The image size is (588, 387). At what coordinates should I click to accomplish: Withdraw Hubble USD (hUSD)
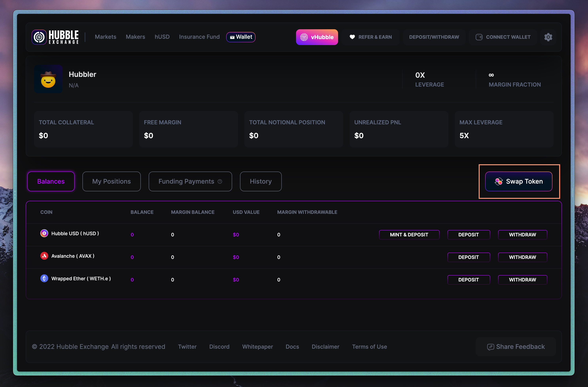[x=522, y=235]
